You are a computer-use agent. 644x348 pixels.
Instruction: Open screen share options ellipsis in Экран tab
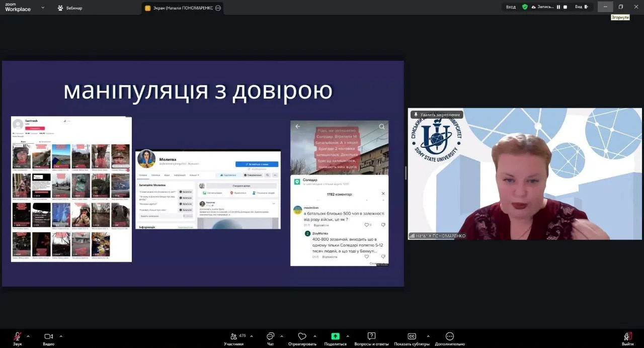[218, 8]
